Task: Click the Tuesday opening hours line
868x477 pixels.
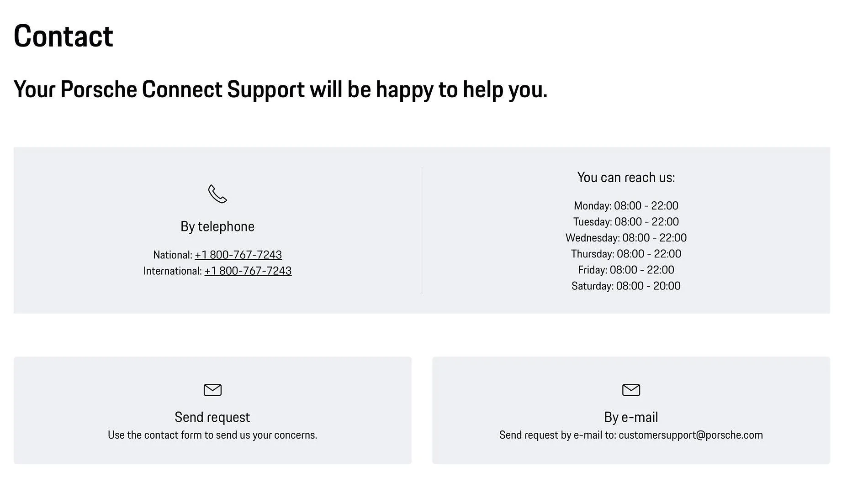Action: (x=626, y=222)
